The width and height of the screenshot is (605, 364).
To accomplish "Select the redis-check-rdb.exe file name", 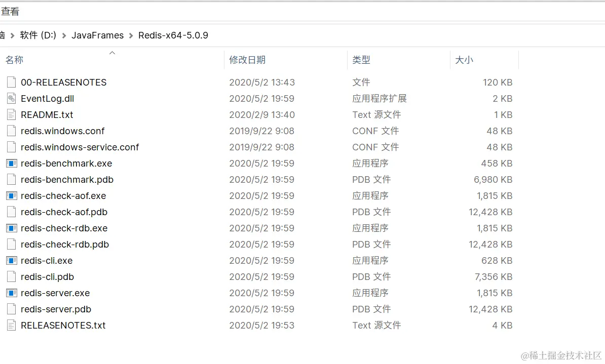I will (x=64, y=228).
